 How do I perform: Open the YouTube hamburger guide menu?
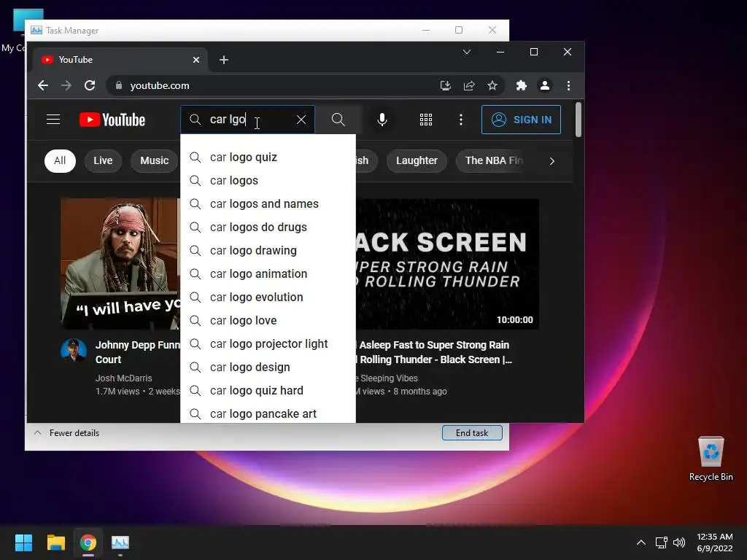pyautogui.click(x=53, y=120)
